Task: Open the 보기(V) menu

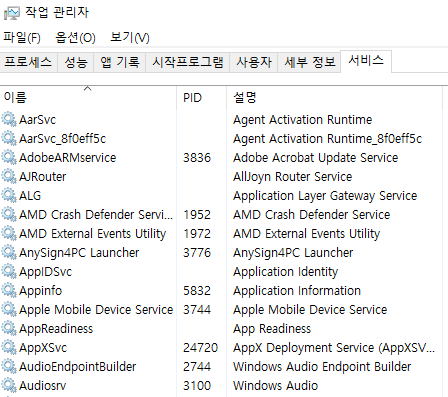Action: click(130, 37)
